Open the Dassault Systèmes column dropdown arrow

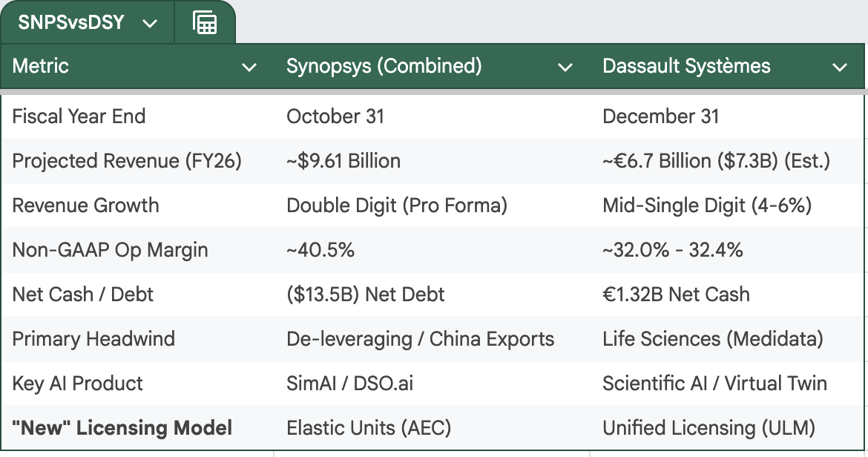[x=840, y=68]
